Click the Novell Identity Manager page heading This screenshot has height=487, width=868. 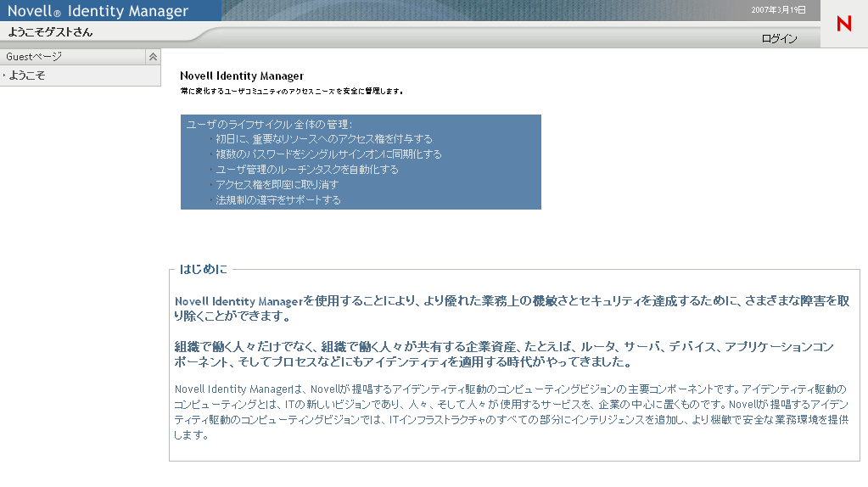point(242,76)
